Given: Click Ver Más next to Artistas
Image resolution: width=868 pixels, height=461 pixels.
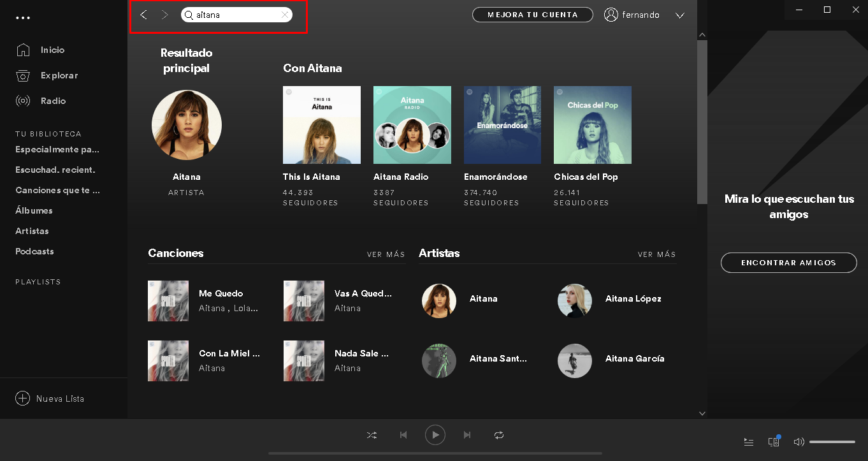Looking at the screenshot, I should coord(657,254).
